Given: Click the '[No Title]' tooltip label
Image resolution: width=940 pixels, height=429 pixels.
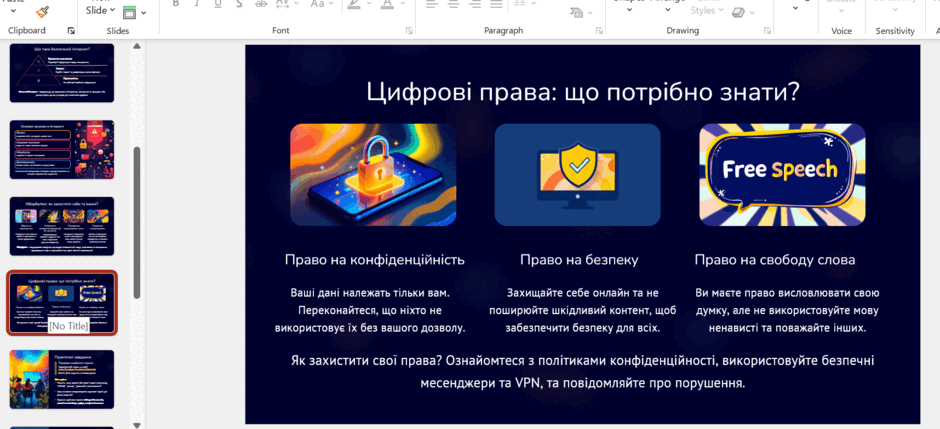Looking at the screenshot, I should click(x=68, y=326).
